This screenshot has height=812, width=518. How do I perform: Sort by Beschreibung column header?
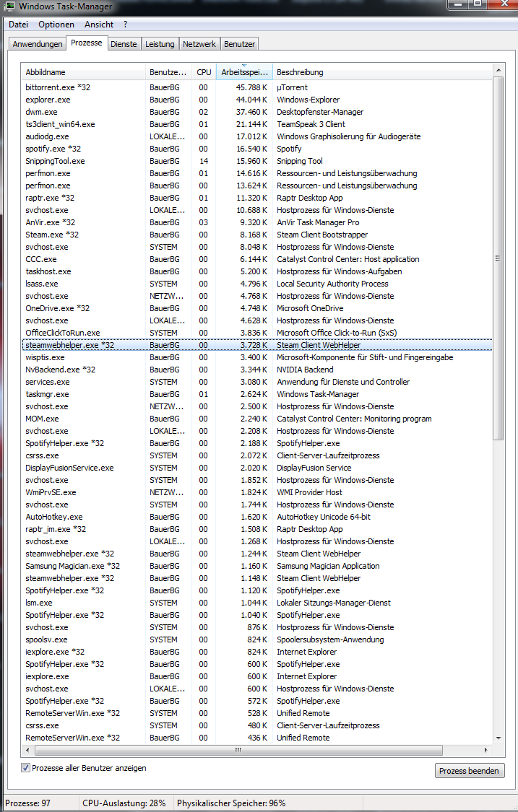pos(382,72)
